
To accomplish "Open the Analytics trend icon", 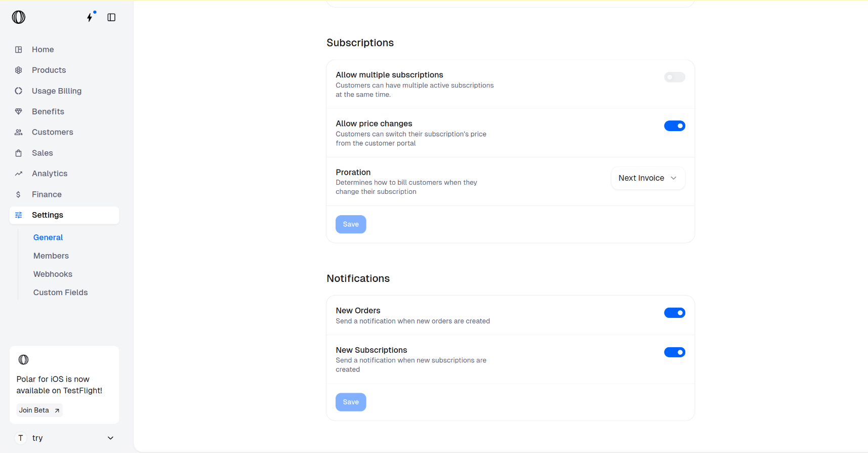I will point(19,174).
